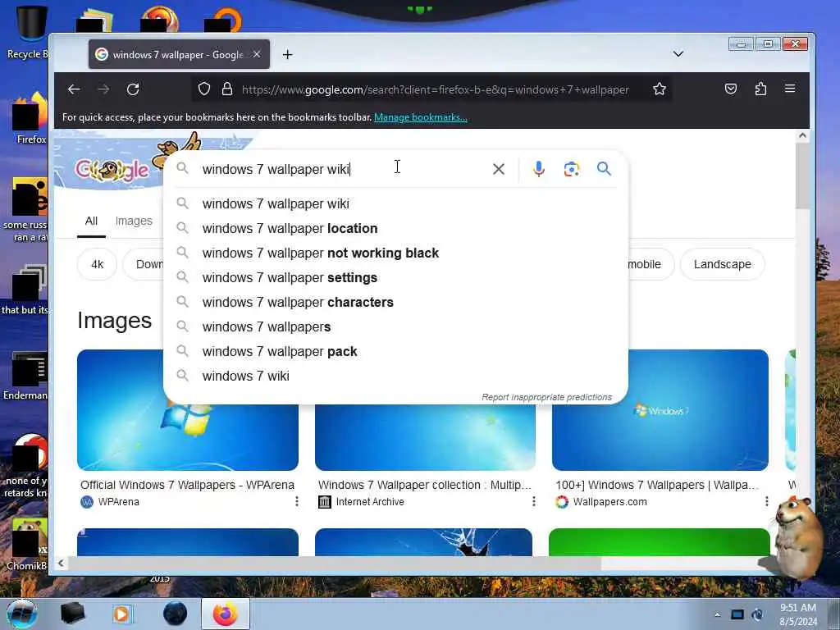This screenshot has height=630, width=840.
Task: Open WPArena official wallpapers image thumbnail
Action: coord(188,436)
